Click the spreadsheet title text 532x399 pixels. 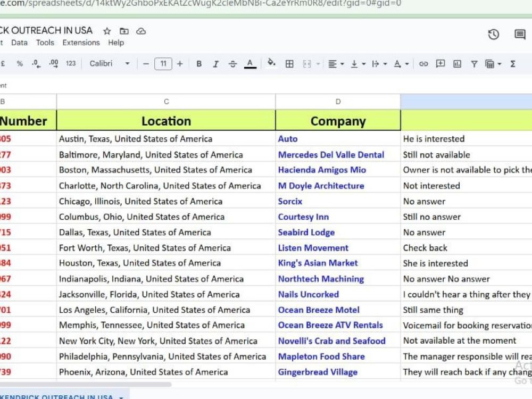click(x=46, y=30)
